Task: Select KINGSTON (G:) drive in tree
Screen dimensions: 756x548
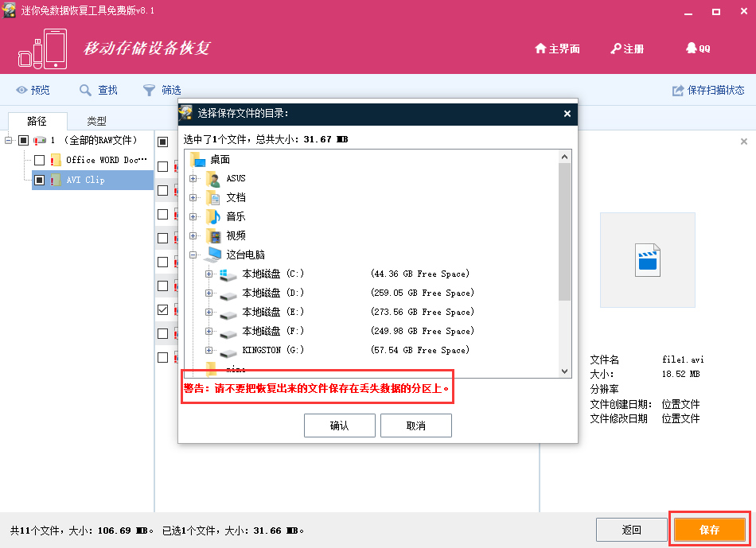Action: (x=273, y=350)
